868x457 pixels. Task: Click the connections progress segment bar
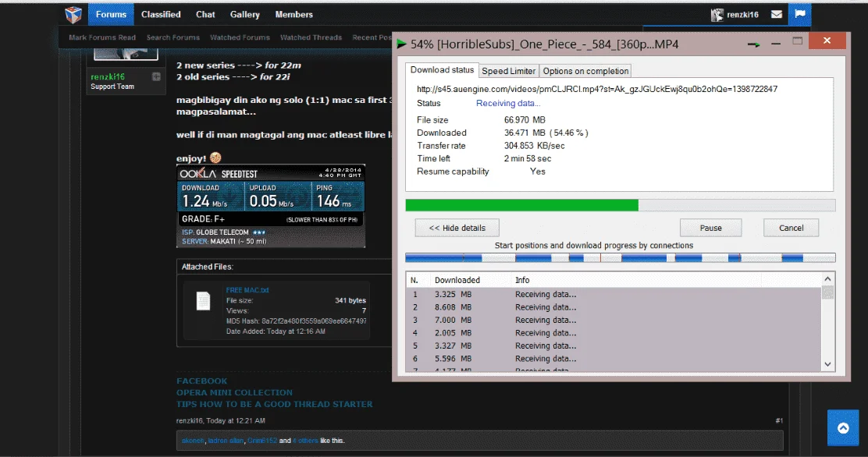(620, 258)
